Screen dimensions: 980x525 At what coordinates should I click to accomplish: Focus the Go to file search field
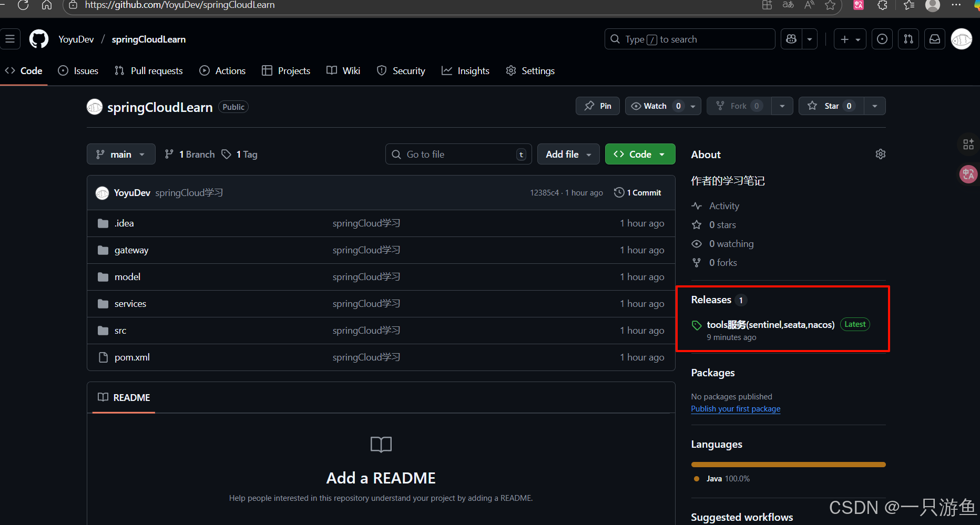[x=458, y=154]
